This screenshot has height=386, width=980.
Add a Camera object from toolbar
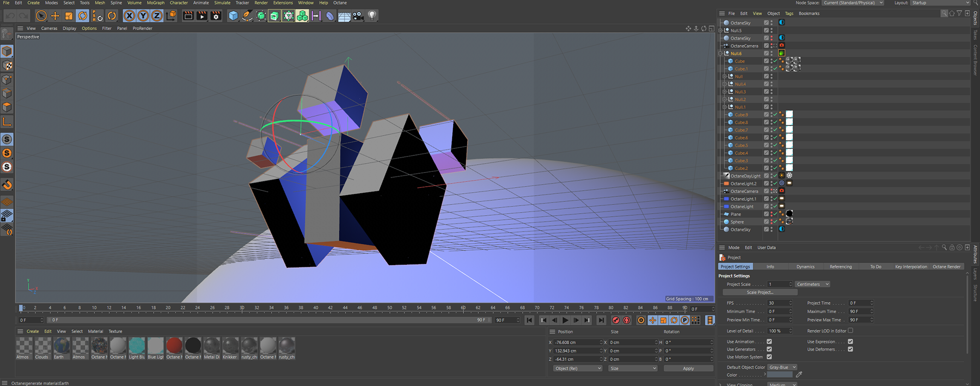[x=358, y=16]
